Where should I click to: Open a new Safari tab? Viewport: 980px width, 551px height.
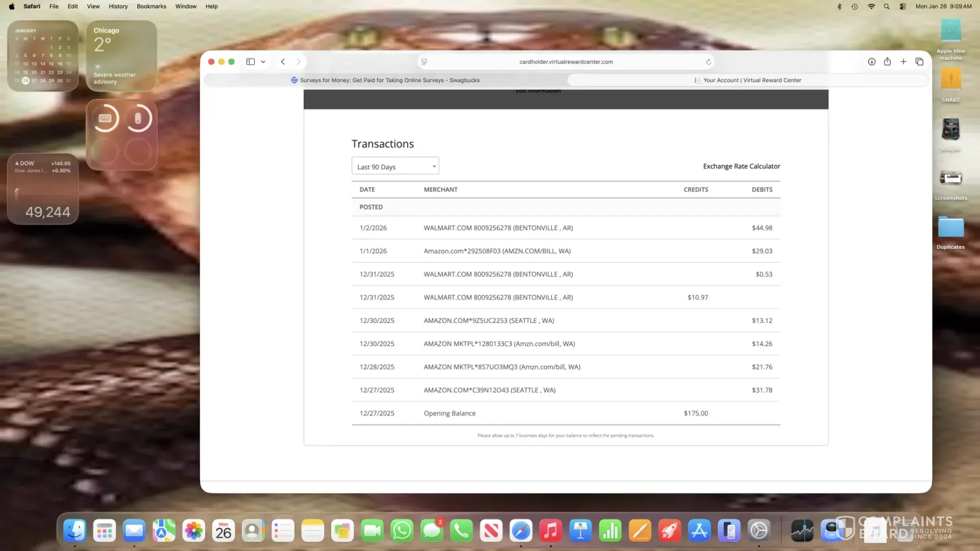pos(903,62)
